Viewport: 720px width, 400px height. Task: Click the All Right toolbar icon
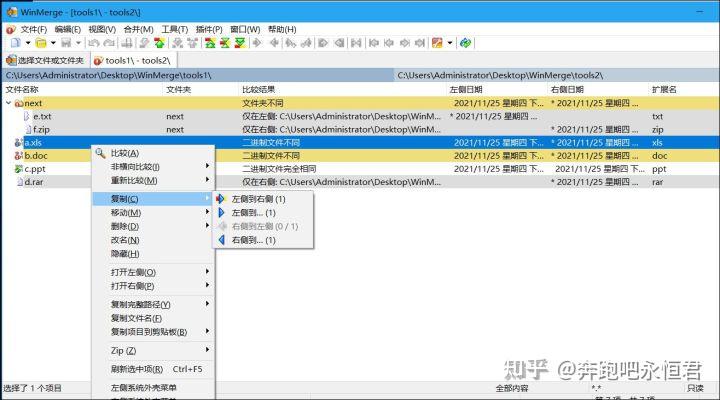323,43
